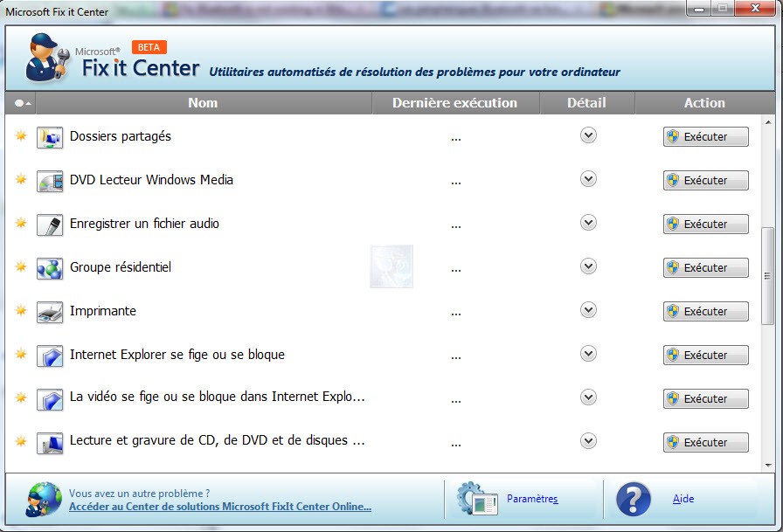The height and width of the screenshot is (532, 783).
Task: Select La vidéo se fige ou se bloque text
Action: [218, 397]
